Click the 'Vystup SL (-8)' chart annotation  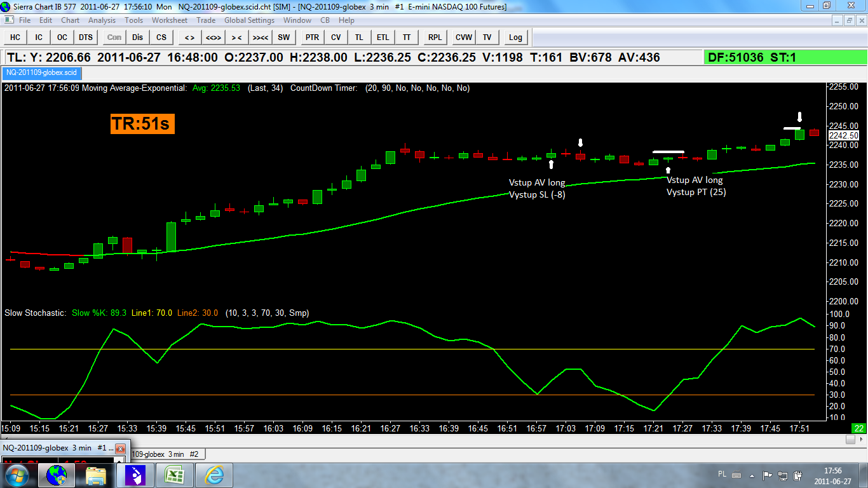(538, 194)
